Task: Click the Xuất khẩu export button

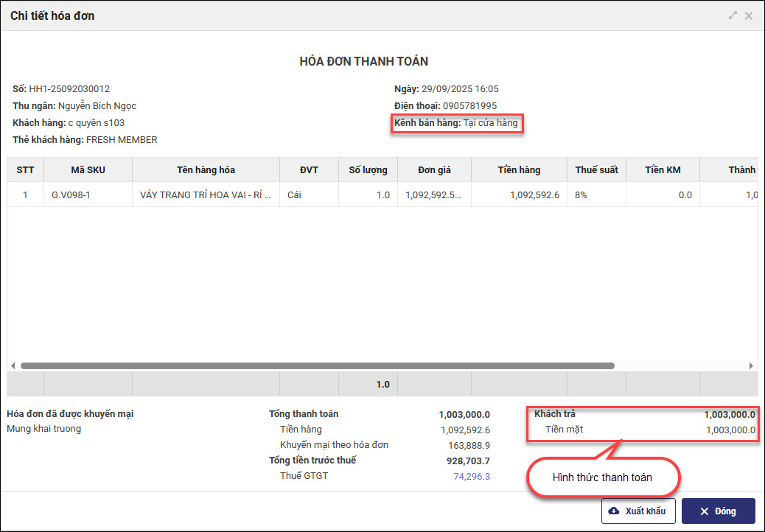Action: [x=638, y=511]
